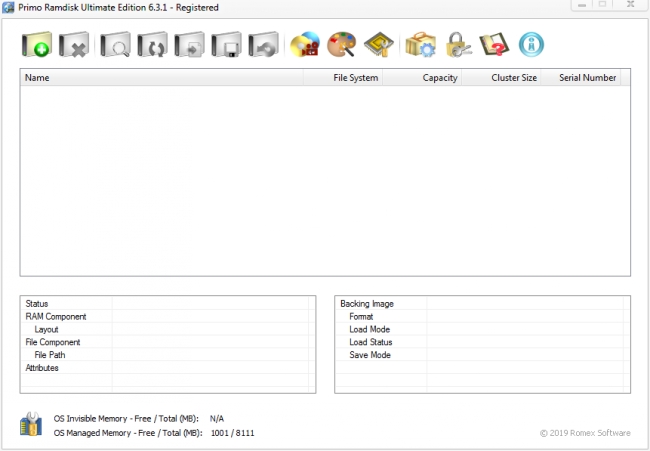Open the package gear options icon
The height and width of the screenshot is (451, 650).
click(x=420, y=44)
